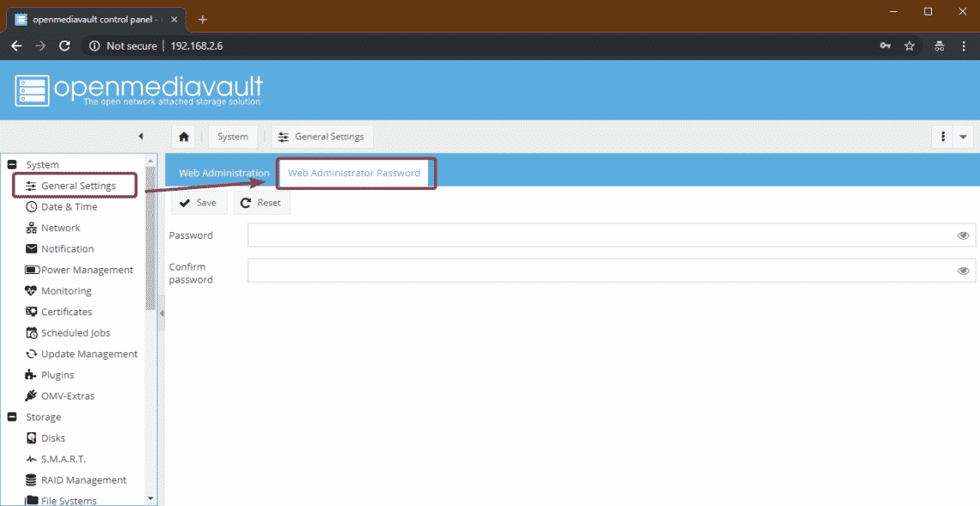This screenshot has width=980, height=506.
Task: Collapse the sidebar with the left arrow
Action: point(141,137)
